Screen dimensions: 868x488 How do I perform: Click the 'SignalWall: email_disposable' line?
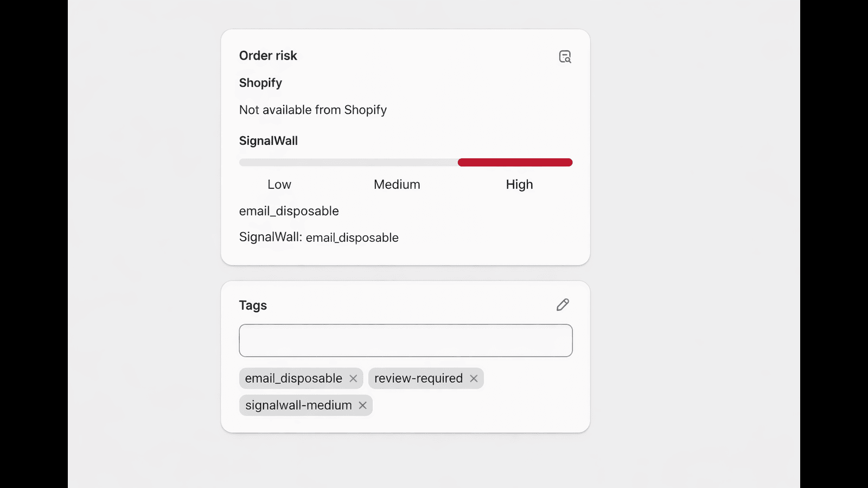pyautogui.click(x=319, y=237)
